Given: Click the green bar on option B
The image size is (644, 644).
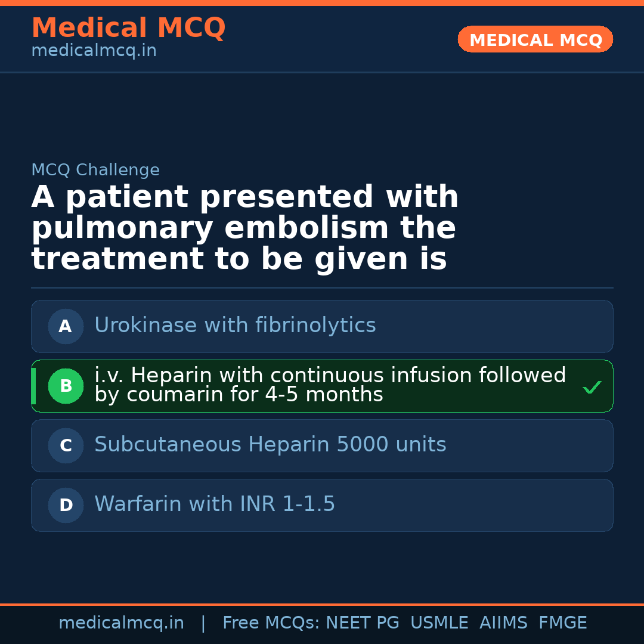Looking at the screenshot, I should (33, 386).
